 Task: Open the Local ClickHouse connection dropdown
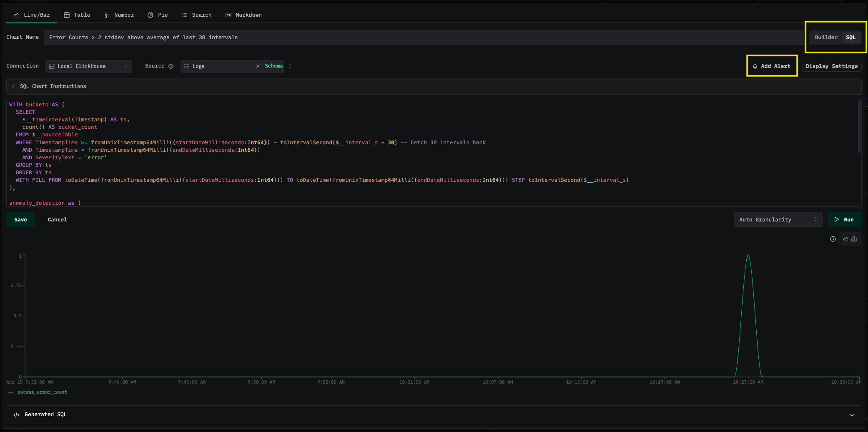88,66
